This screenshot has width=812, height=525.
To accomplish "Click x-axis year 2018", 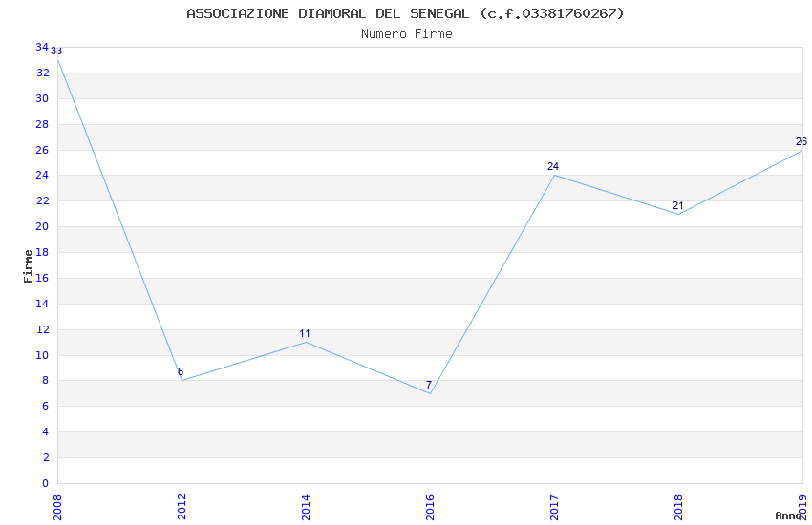I will click(678, 508).
